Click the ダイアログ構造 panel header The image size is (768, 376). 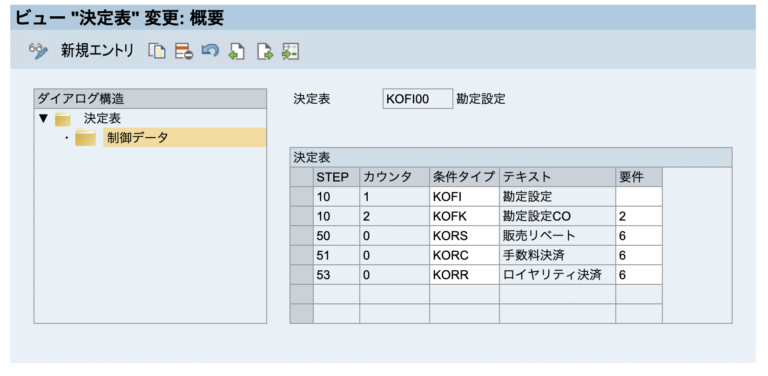pos(150,98)
